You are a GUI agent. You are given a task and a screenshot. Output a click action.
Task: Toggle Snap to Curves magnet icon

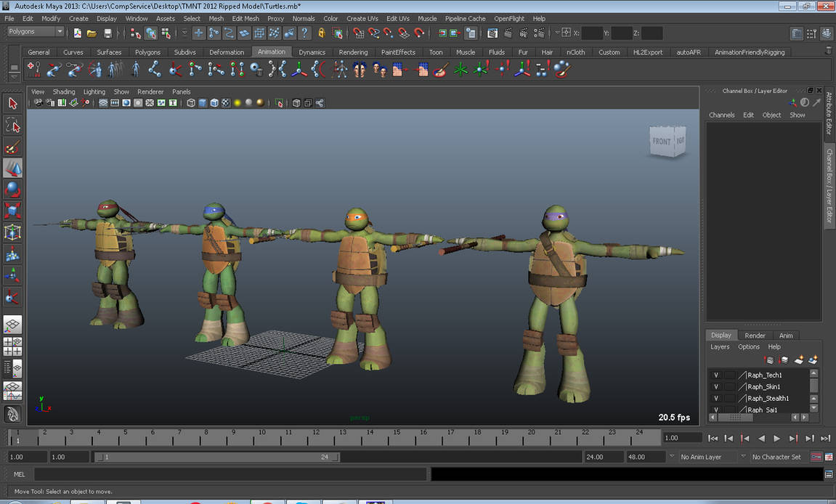pyautogui.click(x=374, y=33)
